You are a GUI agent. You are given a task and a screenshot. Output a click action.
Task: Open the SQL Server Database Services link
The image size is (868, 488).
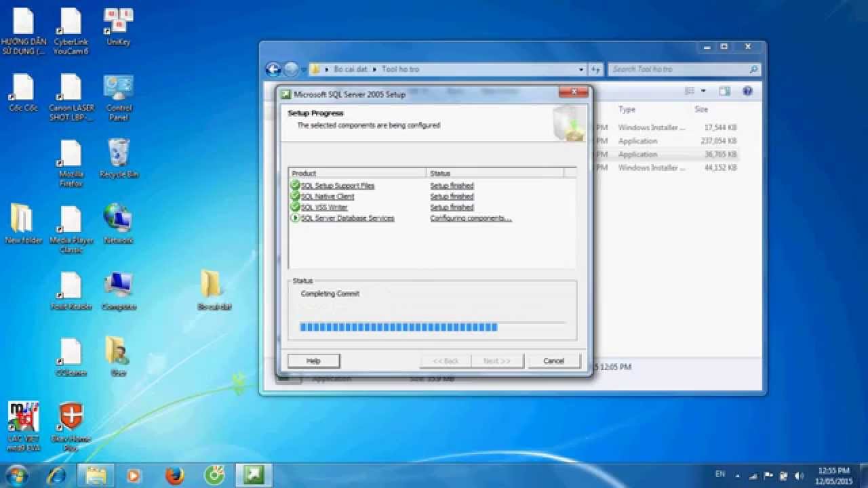348,218
